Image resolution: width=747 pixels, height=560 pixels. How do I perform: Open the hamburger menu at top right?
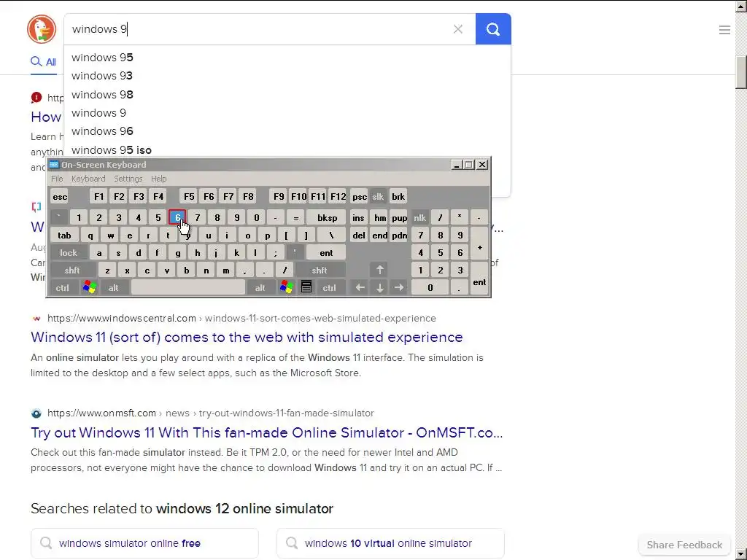(x=724, y=30)
